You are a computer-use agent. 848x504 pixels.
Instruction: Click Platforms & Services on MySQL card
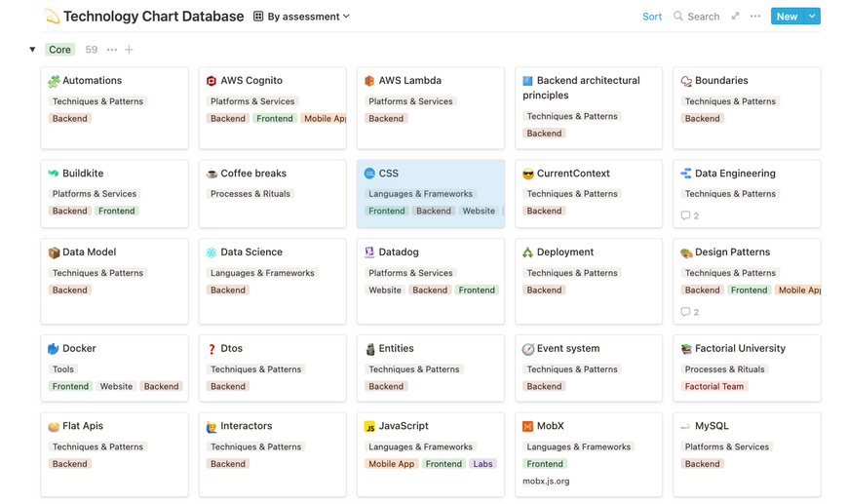[x=726, y=446]
